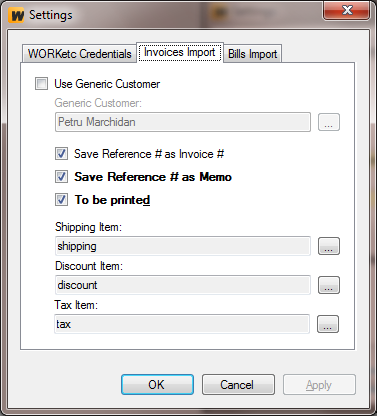
Task: Click the Generic Customer name field
Action: [183, 122]
